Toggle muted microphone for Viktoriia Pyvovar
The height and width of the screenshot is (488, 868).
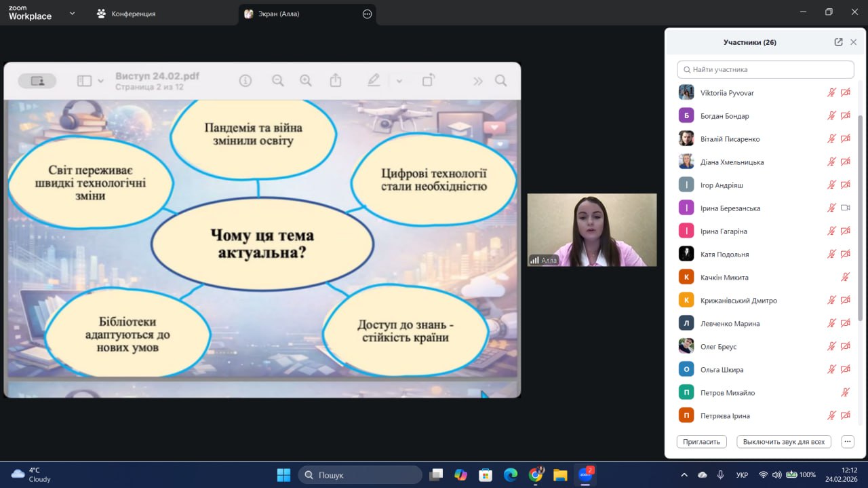[x=831, y=93]
